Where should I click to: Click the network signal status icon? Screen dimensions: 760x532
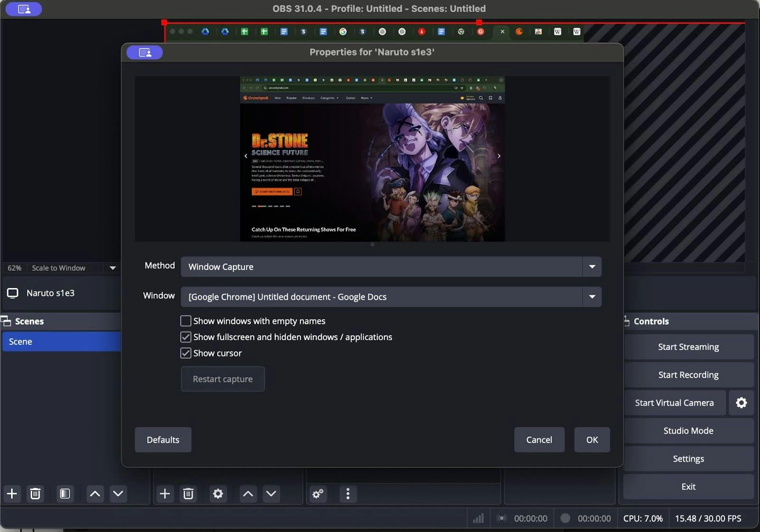478,518
